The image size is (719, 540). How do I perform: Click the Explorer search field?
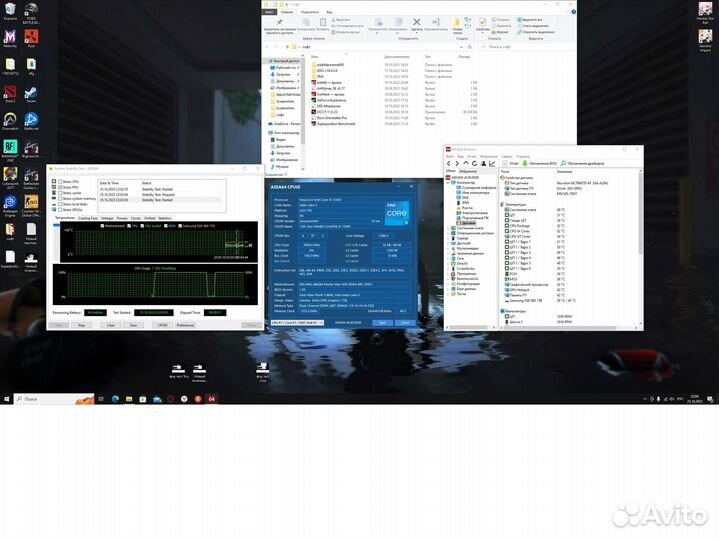coord(525,47)
